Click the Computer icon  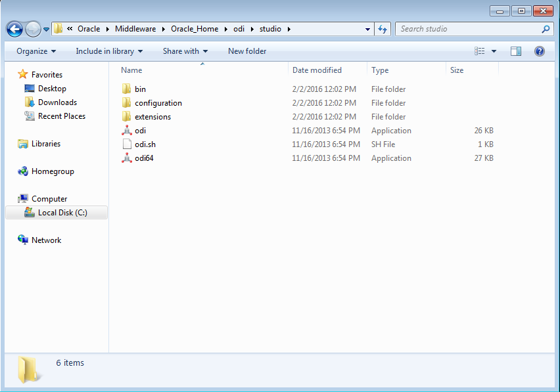point(23,199)
